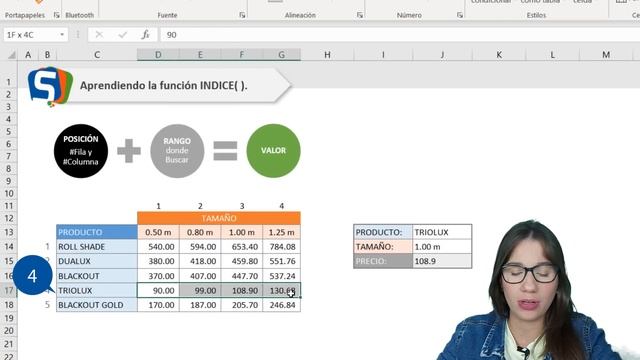Image resolution: width=640 pixels, height=360 pixels.
Task: Click the '1.25 m' size cell
Action: coord(282,232)
